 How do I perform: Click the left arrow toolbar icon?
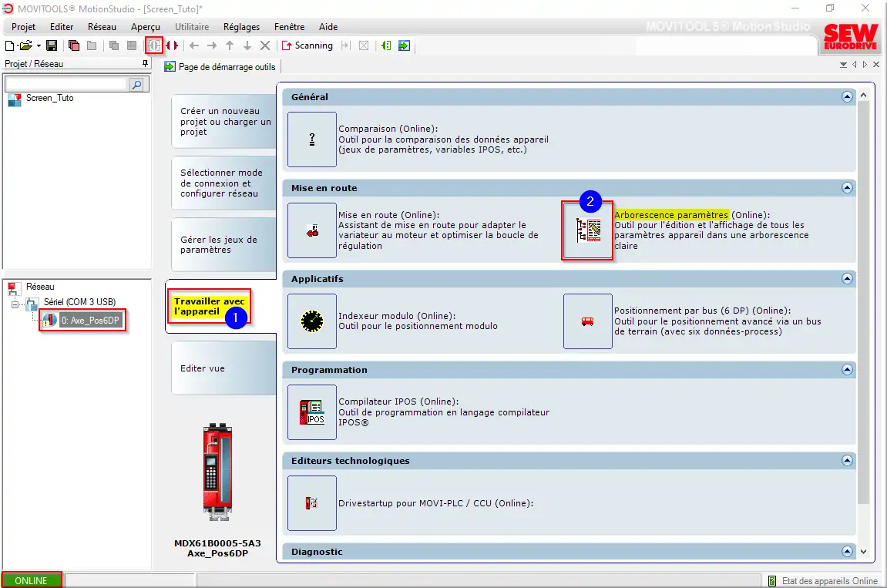(x=194, y=45)
